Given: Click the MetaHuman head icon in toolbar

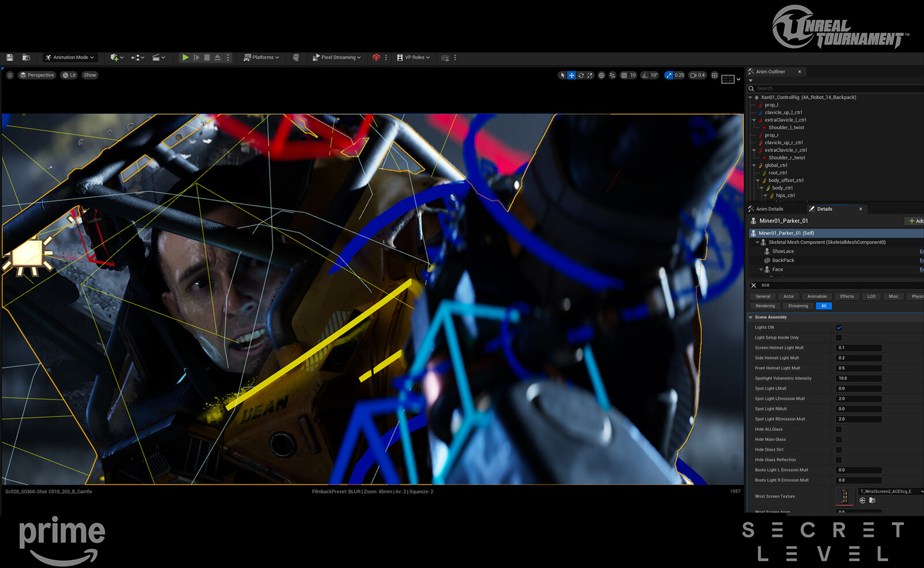Looking at the screenshot, I should [x=296, y=58].
